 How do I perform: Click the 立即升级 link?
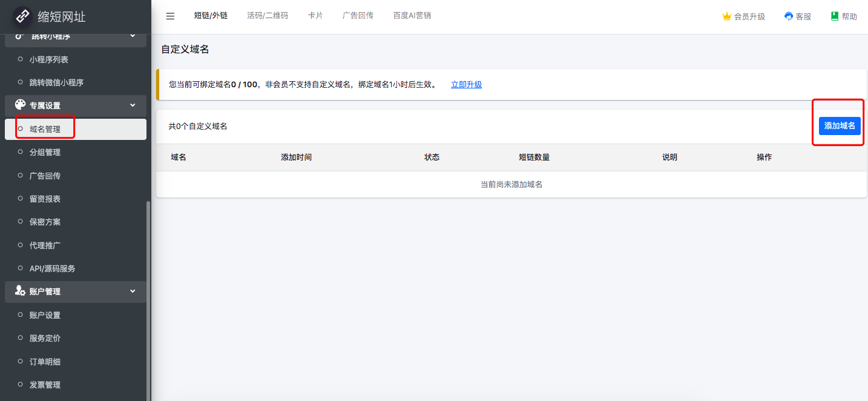(x=466, y=85)
